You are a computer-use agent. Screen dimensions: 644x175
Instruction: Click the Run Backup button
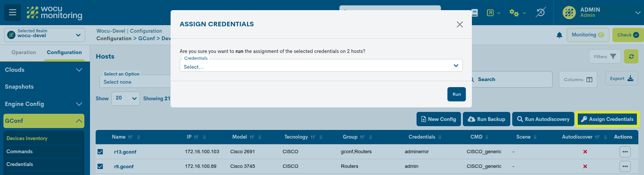click(486, 119)
